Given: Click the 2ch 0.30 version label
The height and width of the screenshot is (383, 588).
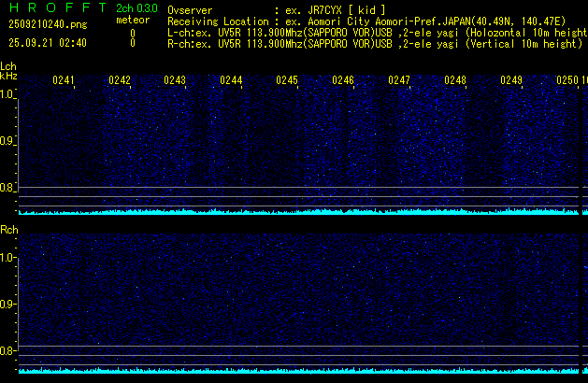Looking at the screenshot, I should 136,9.
